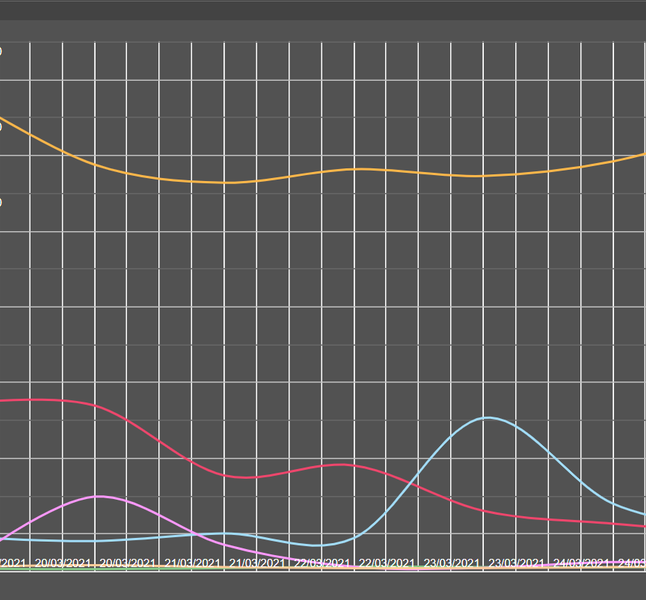Image resolution: width=646 pixels, height=600 pixels.
Task: Click the peak of the pink curve
Action: (x=98, y=496)
